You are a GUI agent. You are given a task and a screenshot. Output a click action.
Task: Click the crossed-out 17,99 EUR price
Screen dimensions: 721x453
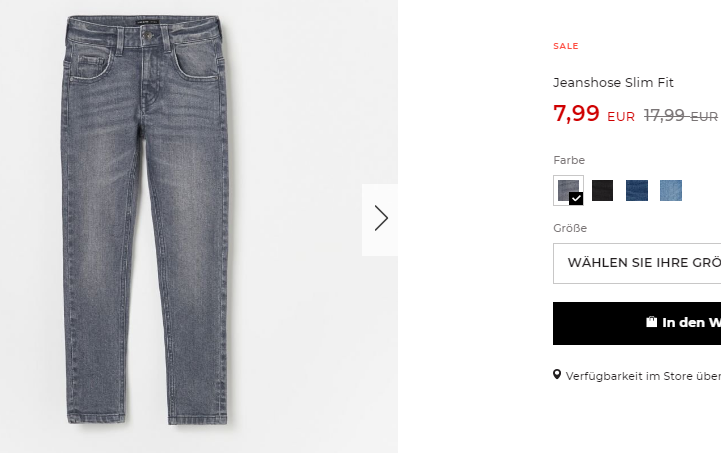[x=681, y=115]
